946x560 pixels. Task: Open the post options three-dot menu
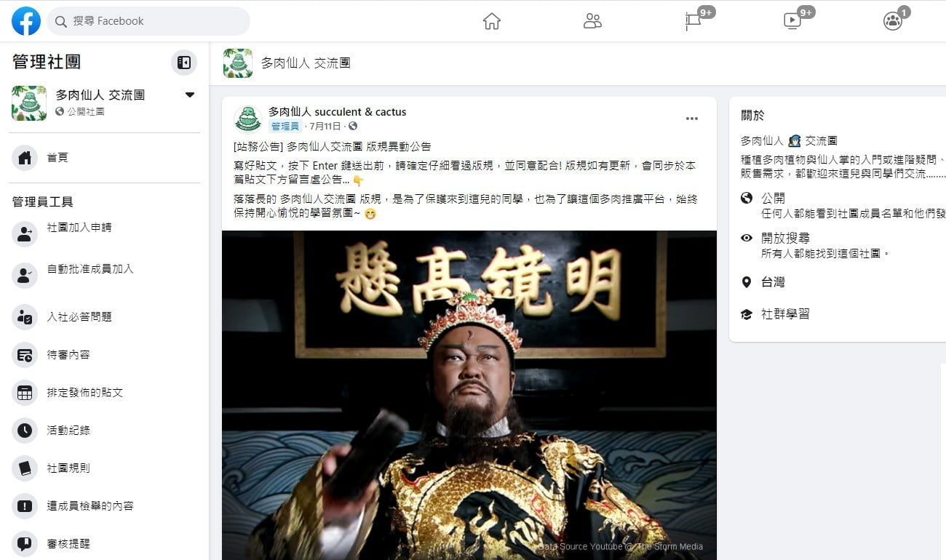692,119
